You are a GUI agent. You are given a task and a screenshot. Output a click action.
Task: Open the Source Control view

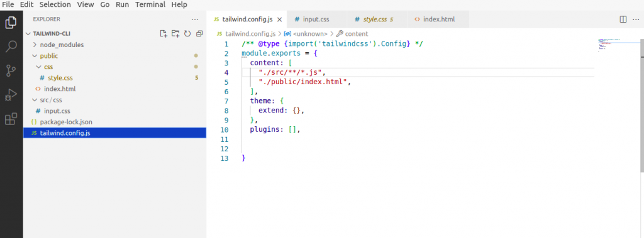tap(11, 70)
